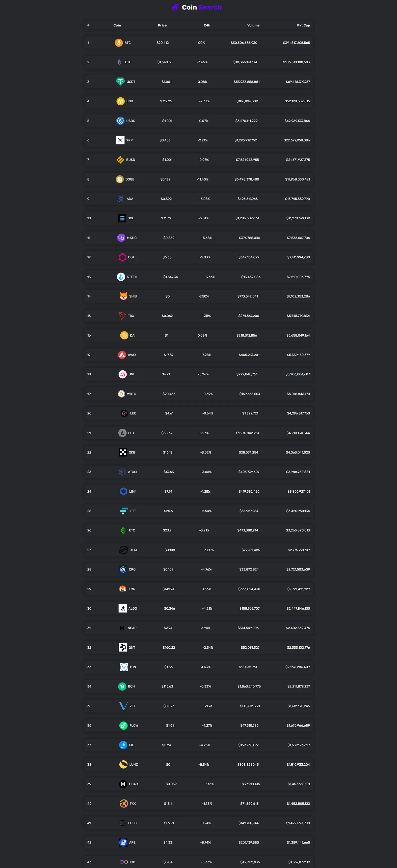Viewport: 397px width, 868px height.
Task: Open the SOL coin row label
Action: pyautogui.click(x=131, y=218)
